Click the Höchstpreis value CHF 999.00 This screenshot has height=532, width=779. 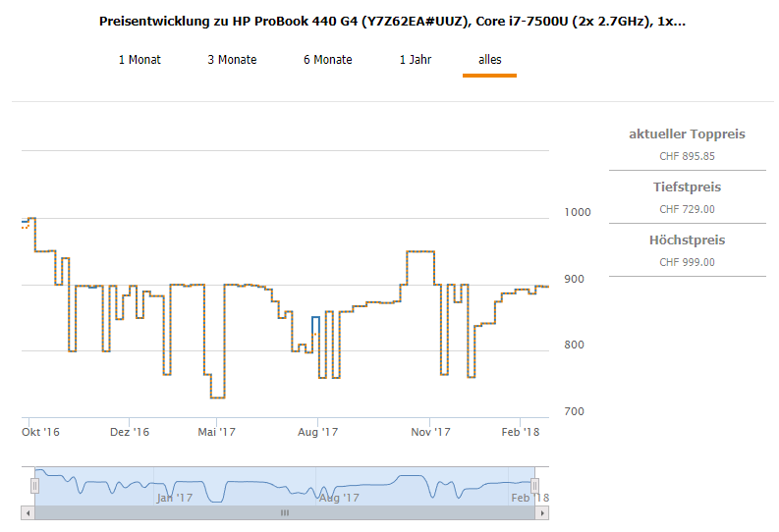coord(687,262)
